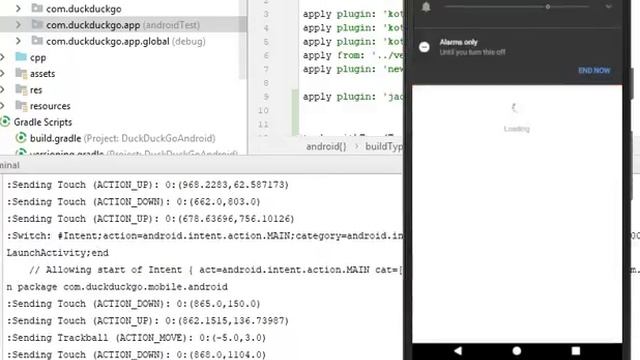
Task: Tap the emulator Recents navigation button
Action: pos(576,351)
